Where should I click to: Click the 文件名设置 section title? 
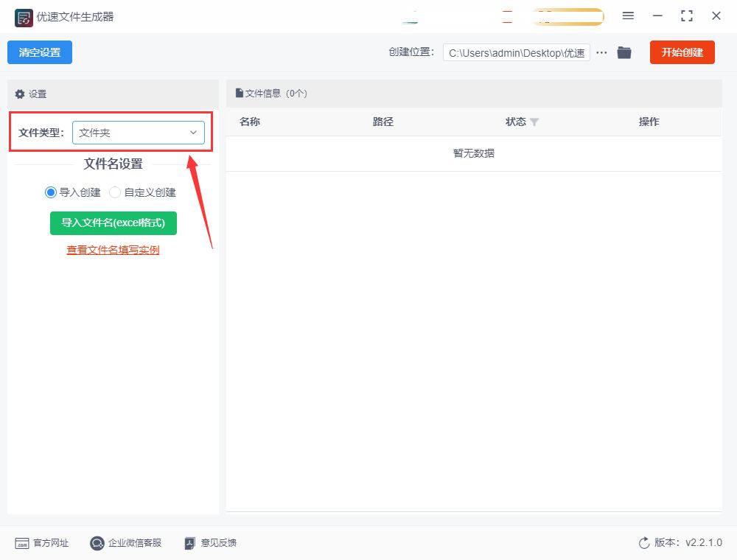tap(113, 164)
